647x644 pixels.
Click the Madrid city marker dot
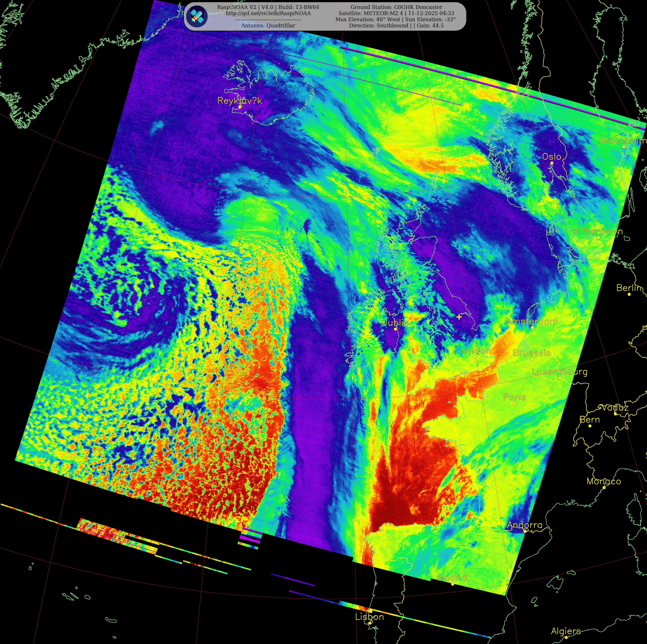pyautogui.click(x=452, y=584)
